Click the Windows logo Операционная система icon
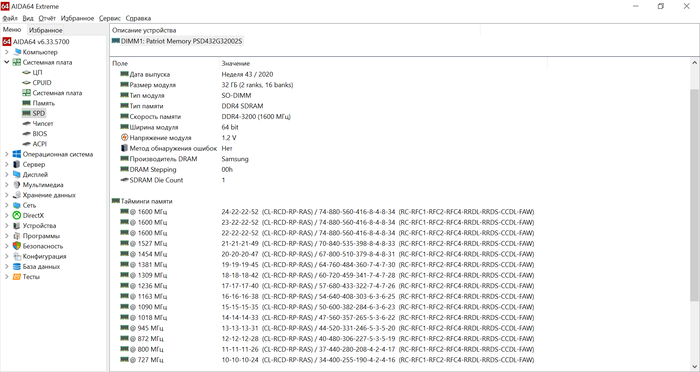The image size is (700, 372). [17, 154]
